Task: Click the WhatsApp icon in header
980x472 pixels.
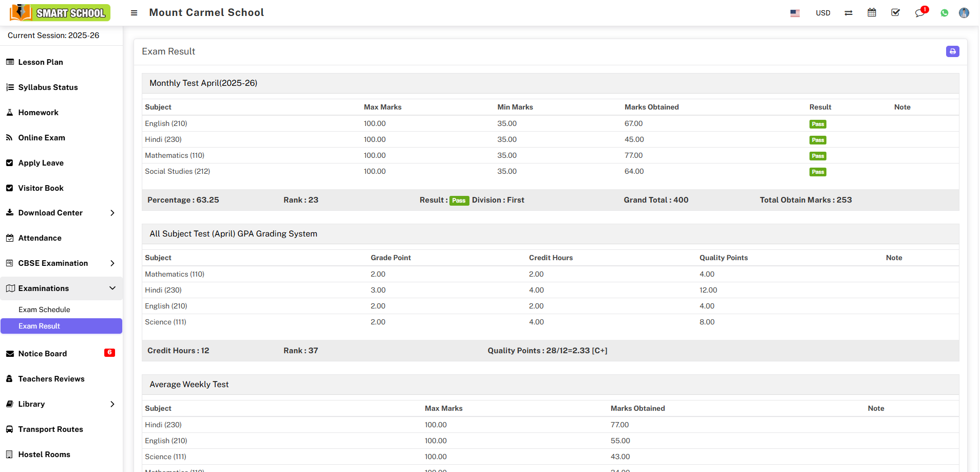Action: point(944,13)
